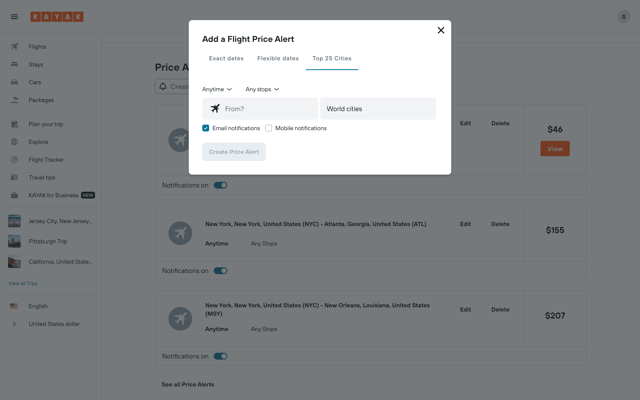Expand the Any stops dropdown
The height and width of the screenshot is (400, 640).
pos(262,89)
